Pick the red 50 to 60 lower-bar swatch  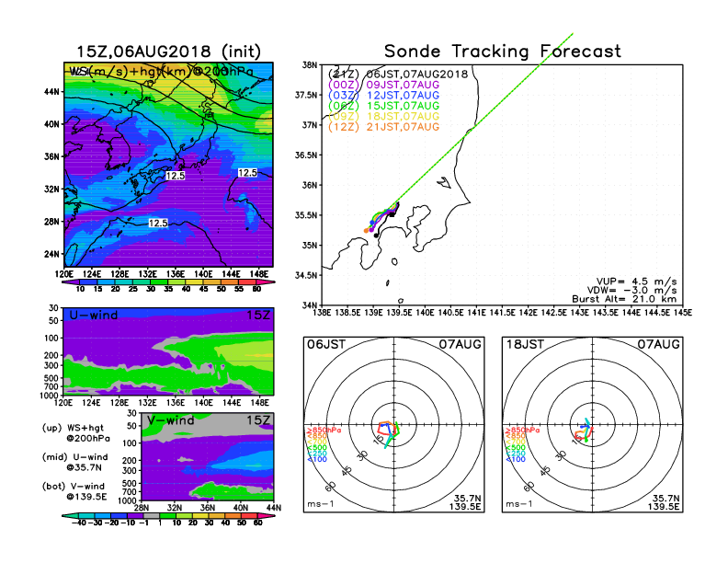[248, 515]
